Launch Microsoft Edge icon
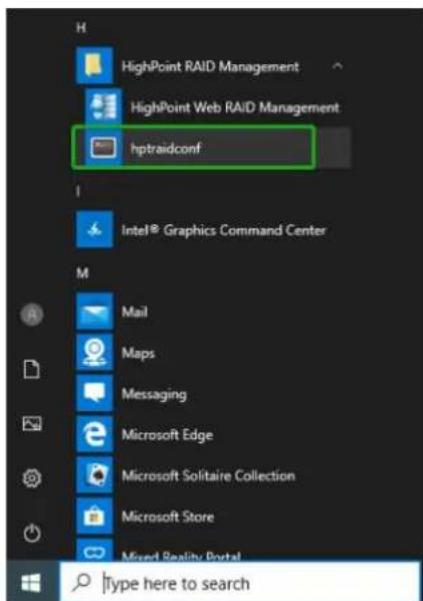Screen dimensions: 423x601 (95, 434)
